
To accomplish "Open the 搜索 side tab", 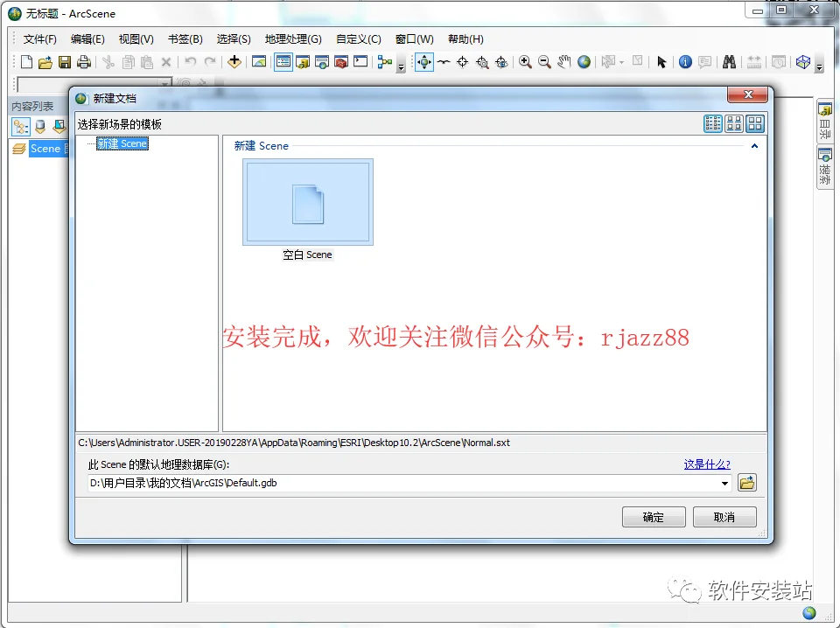I will click(x=824, y=168).
